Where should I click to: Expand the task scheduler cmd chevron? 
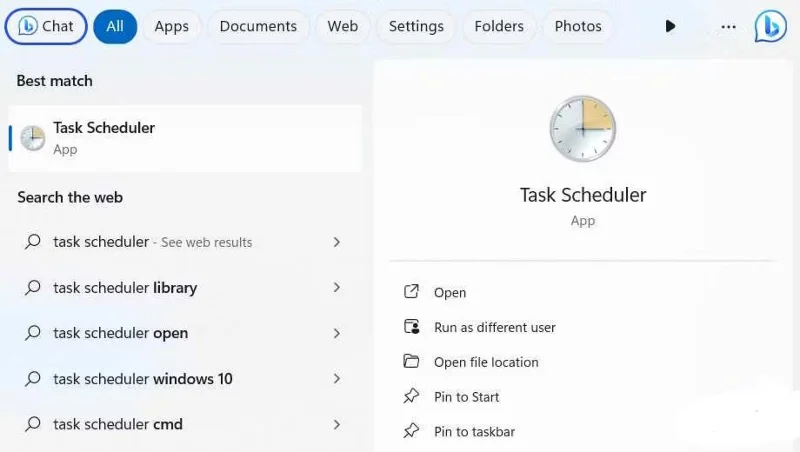(x=336, y=424)
